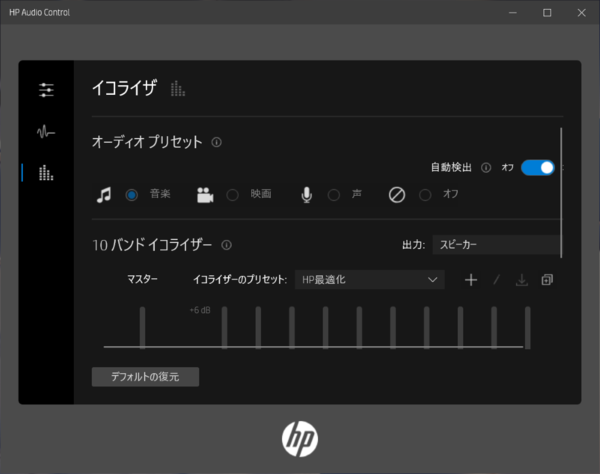Add a new equalizer preset
The width and height of the screenshot is (600, 474).
click(471, 280)
